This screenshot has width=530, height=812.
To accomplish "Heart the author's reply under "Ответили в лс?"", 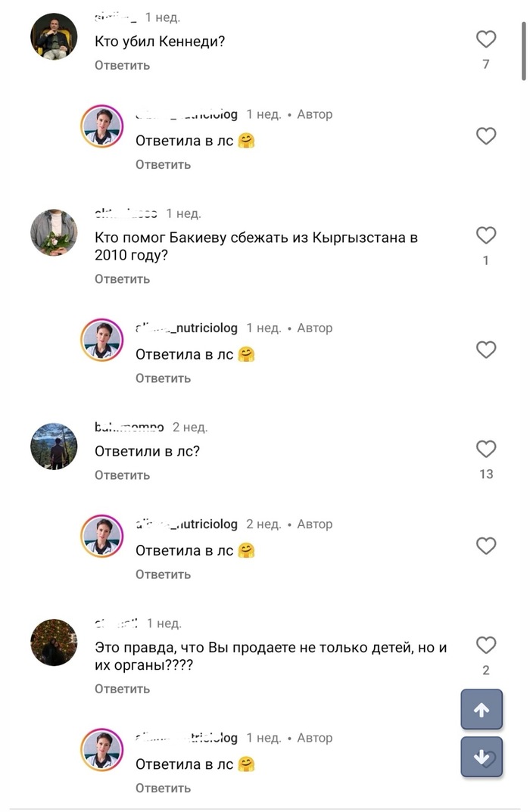I will (485, 546).
